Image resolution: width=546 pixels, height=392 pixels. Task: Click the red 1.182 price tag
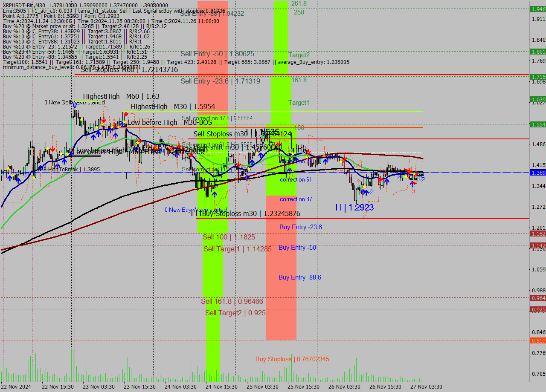coord(537,233)
